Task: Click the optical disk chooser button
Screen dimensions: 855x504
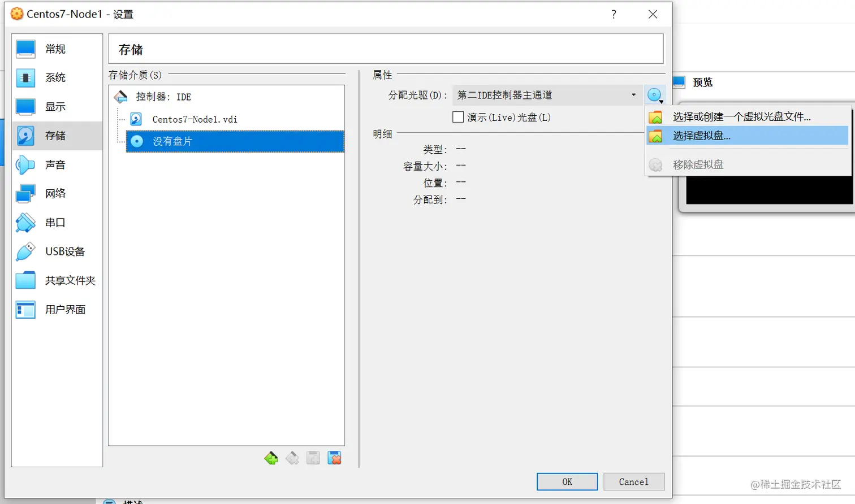Action: (x=655, y=95)
